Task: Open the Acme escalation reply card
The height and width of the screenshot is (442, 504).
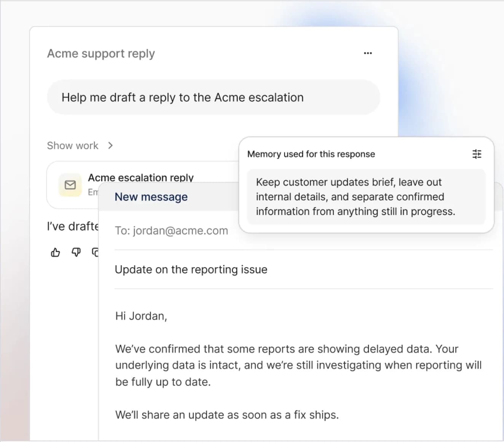Action: [x=143, y=185]
